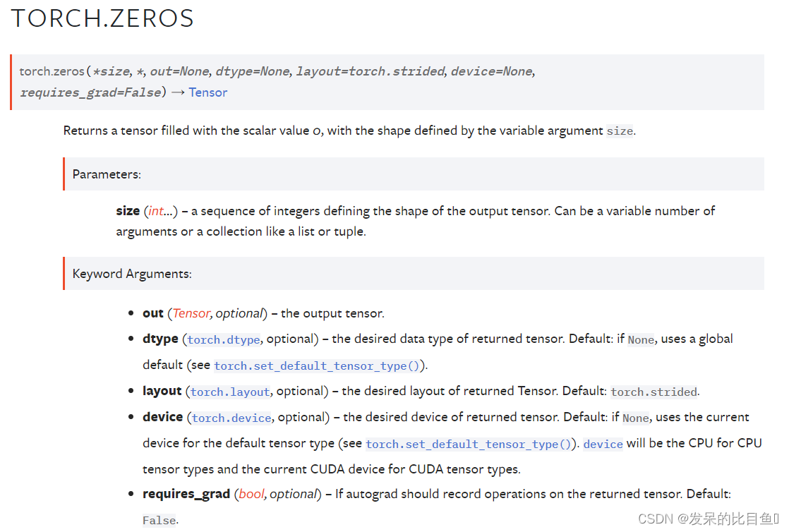Click the TORCH.ZEROS page heading
Viewport: 789px width, 532px height.
(x=102, y=18)
